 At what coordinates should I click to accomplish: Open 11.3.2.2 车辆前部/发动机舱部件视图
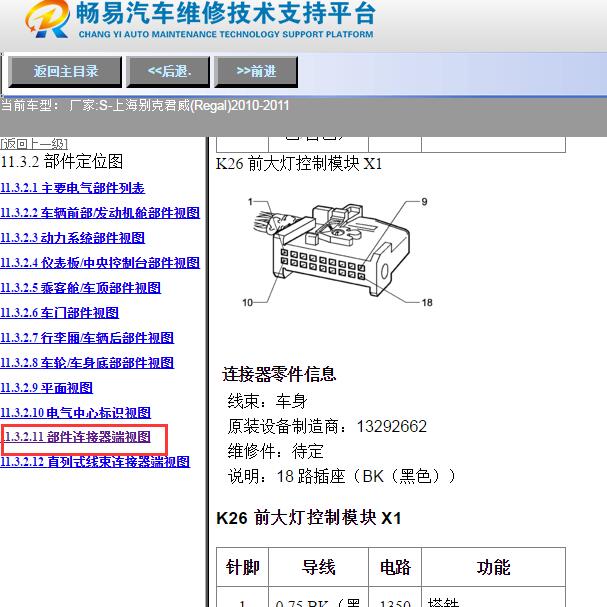pos(100,213)
